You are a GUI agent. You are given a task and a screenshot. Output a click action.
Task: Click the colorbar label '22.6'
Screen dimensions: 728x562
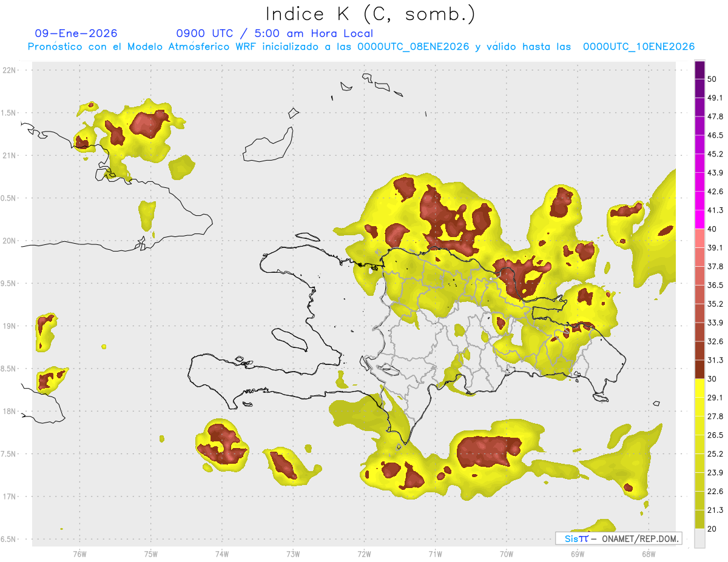point(715,492)
